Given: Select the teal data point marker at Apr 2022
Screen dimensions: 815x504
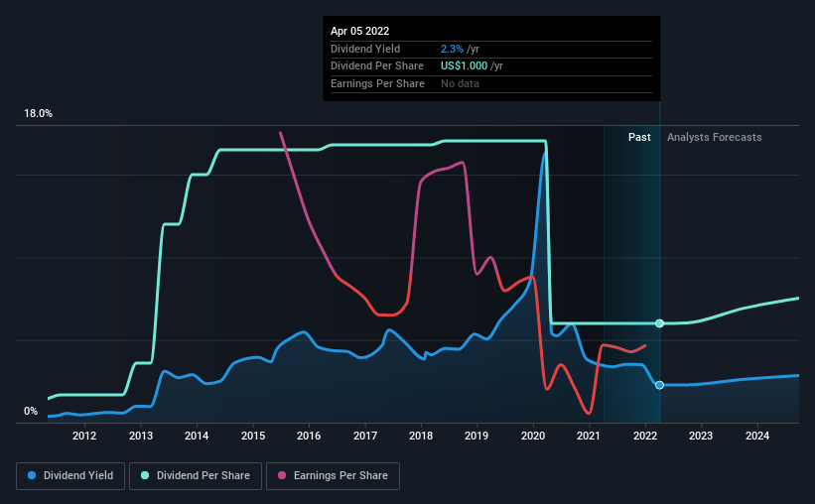Looking at the screenshot, I should (659, 323).
